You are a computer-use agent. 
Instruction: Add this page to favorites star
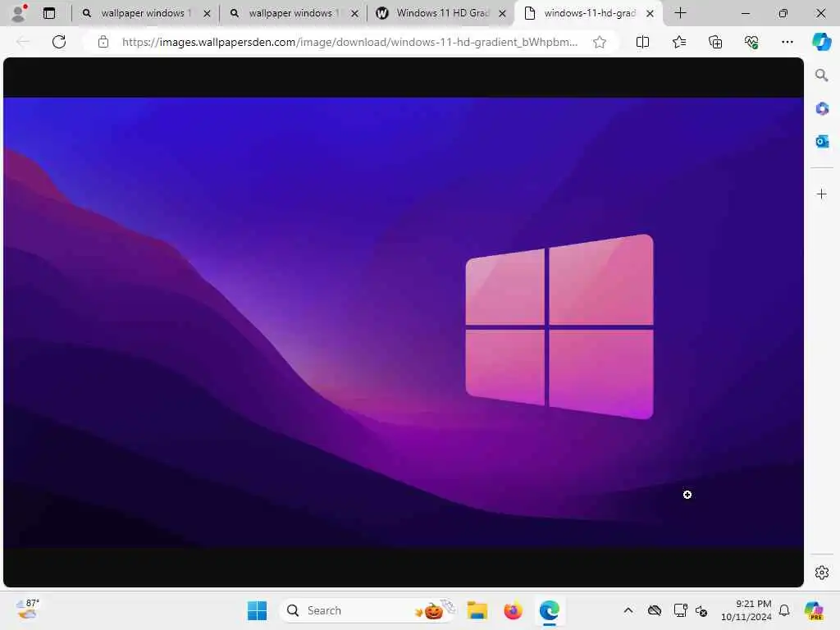600,42
